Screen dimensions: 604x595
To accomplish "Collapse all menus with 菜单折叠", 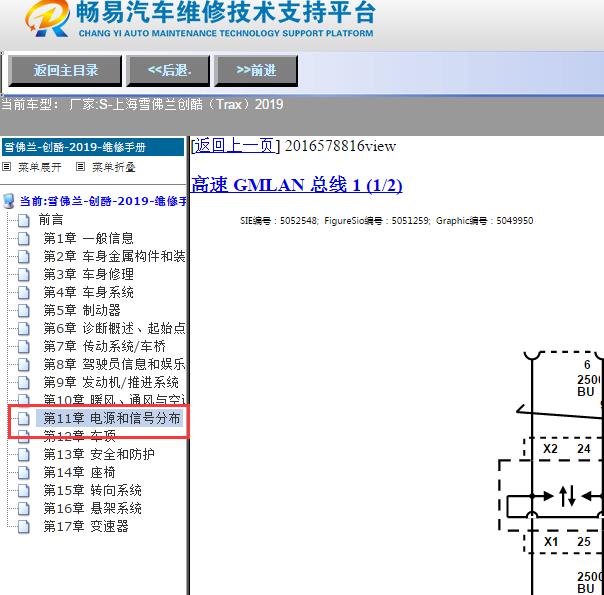I will 114,167.
